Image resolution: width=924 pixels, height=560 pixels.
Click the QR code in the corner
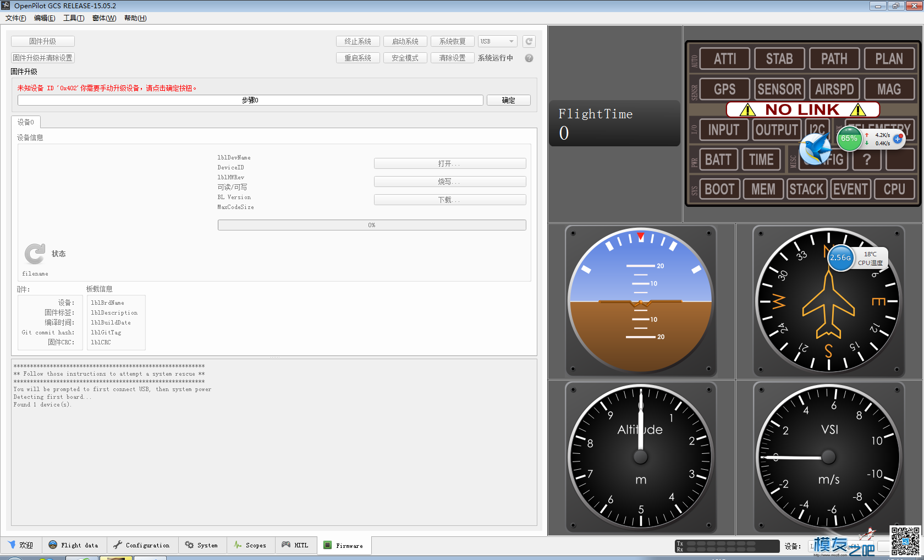[x=905, y=541]
